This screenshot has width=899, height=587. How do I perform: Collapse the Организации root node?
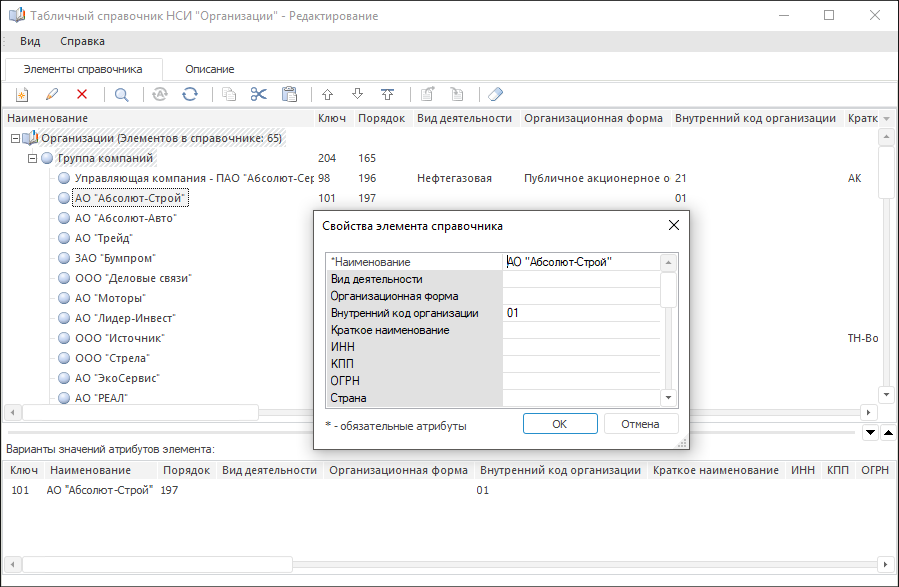coord(14,138)
